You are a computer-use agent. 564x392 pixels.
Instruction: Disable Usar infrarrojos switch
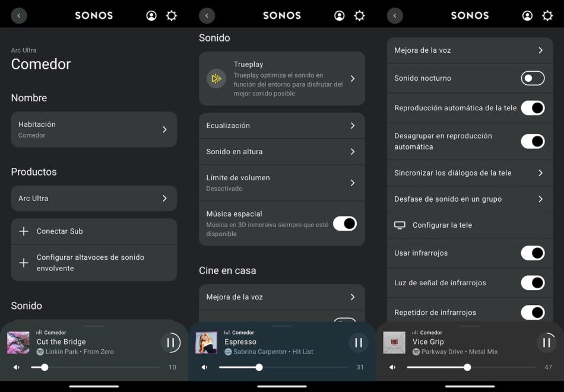pyautogui.click(x=533, y=253)
